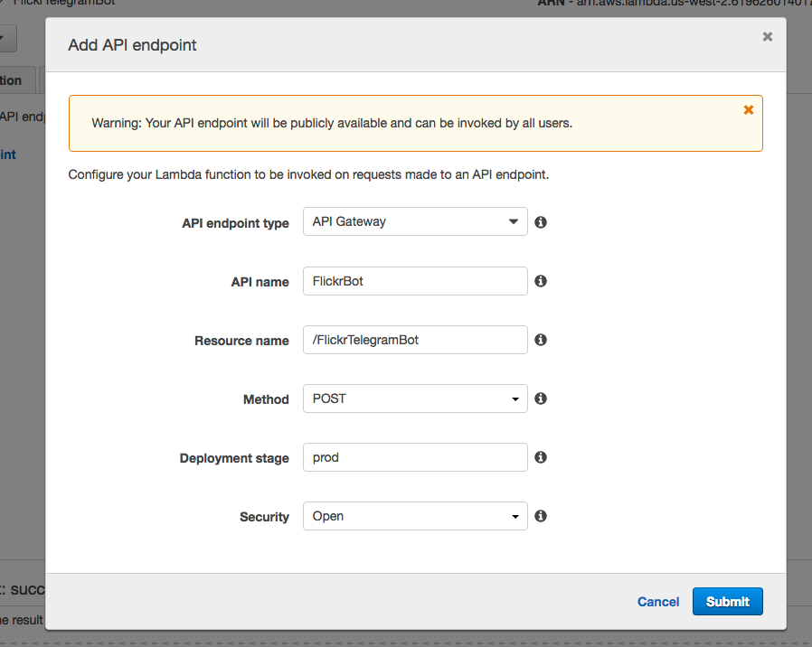Dismiss the public availability warning
Viewport: 812px width, 647px height.
[748, 109]
